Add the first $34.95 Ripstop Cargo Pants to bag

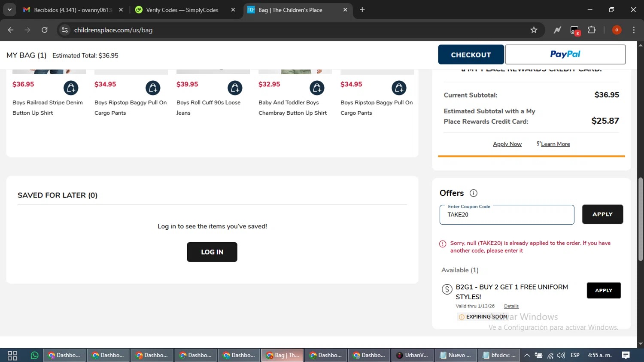click(153, 88)
